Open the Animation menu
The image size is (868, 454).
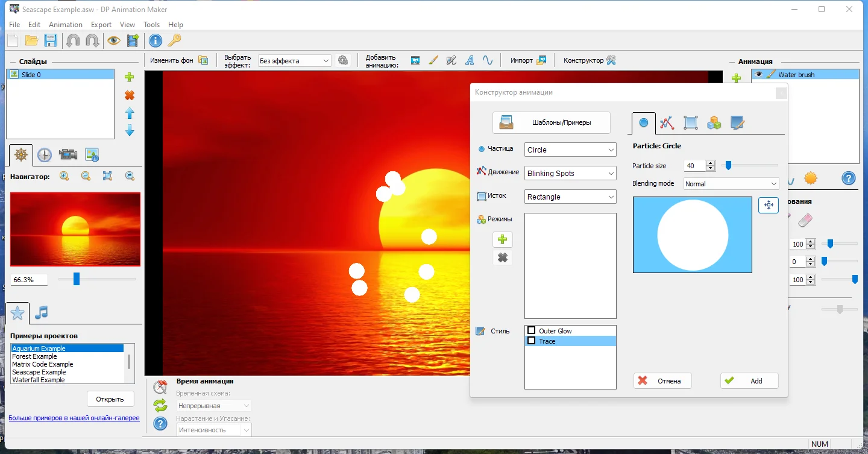pos(66,25)
